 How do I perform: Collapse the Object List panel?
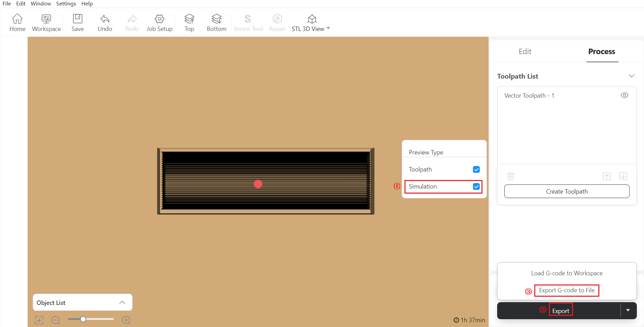tap(122, 302)
